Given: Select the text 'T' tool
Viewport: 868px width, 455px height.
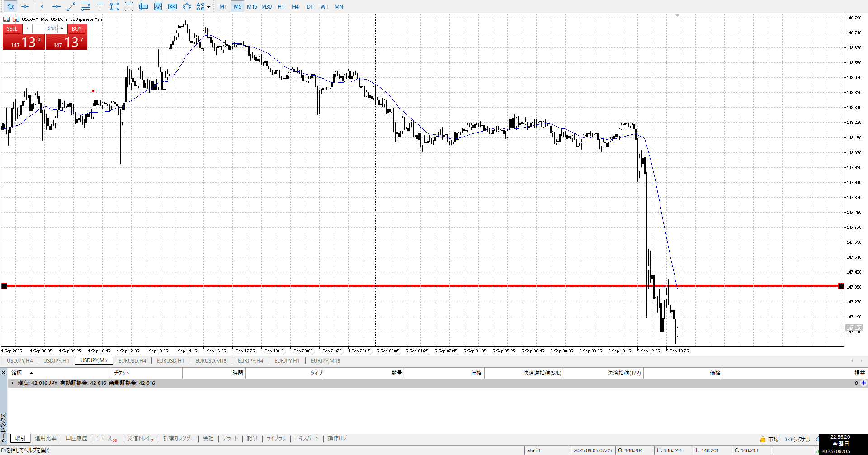Looking at the screenshot, I should coord(100,7).
